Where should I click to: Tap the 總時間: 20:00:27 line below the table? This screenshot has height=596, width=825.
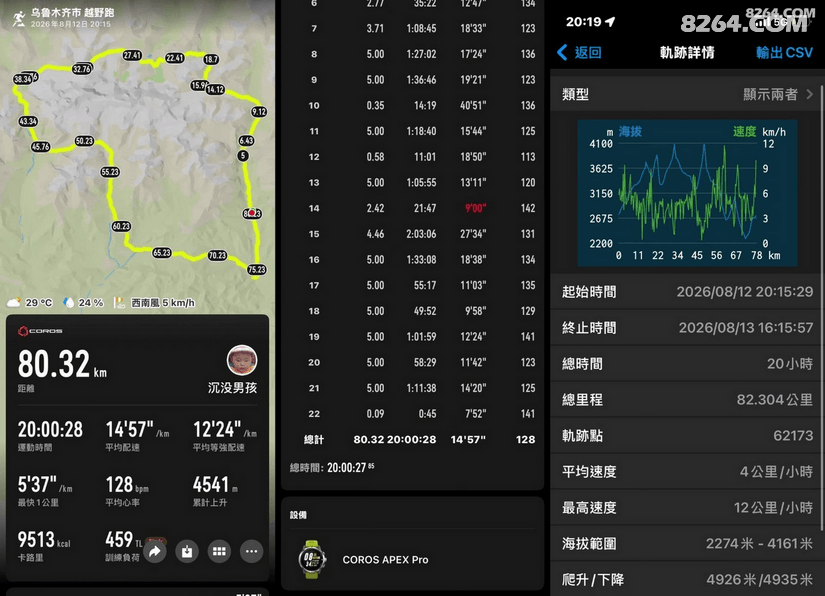coord(332,468)
